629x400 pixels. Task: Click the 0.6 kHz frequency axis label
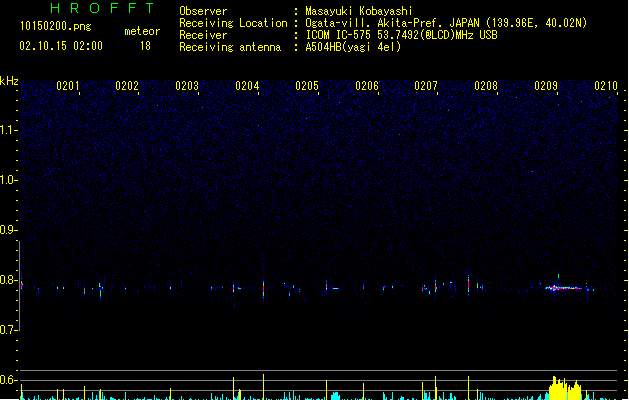point(8,380)
